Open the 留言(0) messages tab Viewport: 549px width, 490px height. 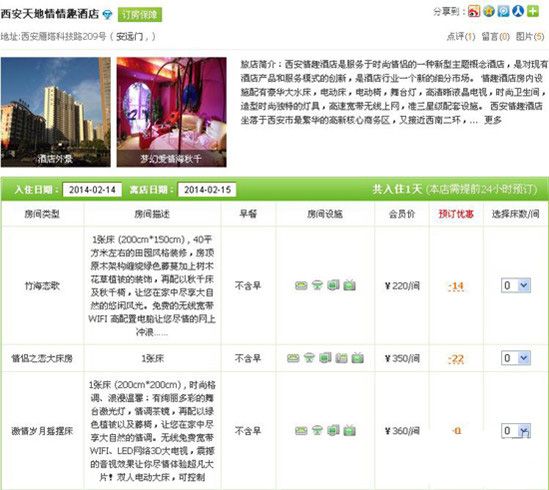[496, 36]
